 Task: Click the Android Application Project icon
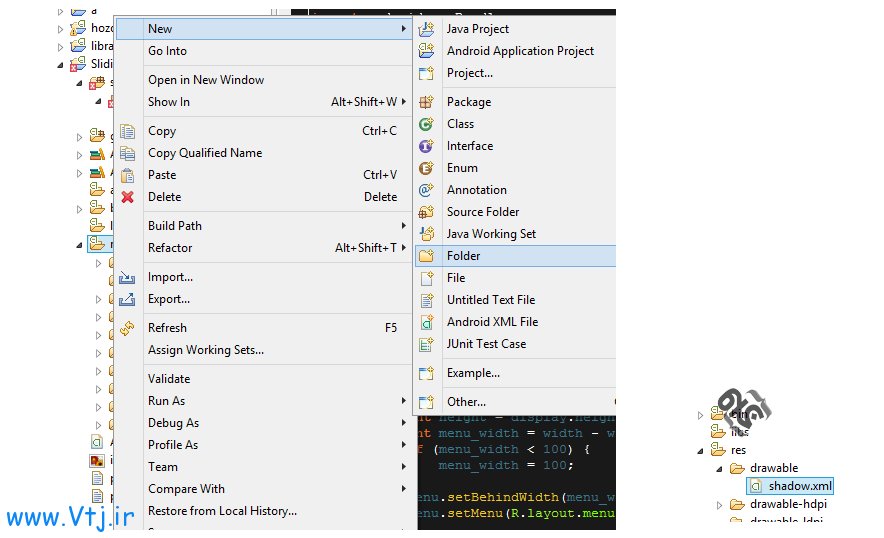tap(427, 51)
